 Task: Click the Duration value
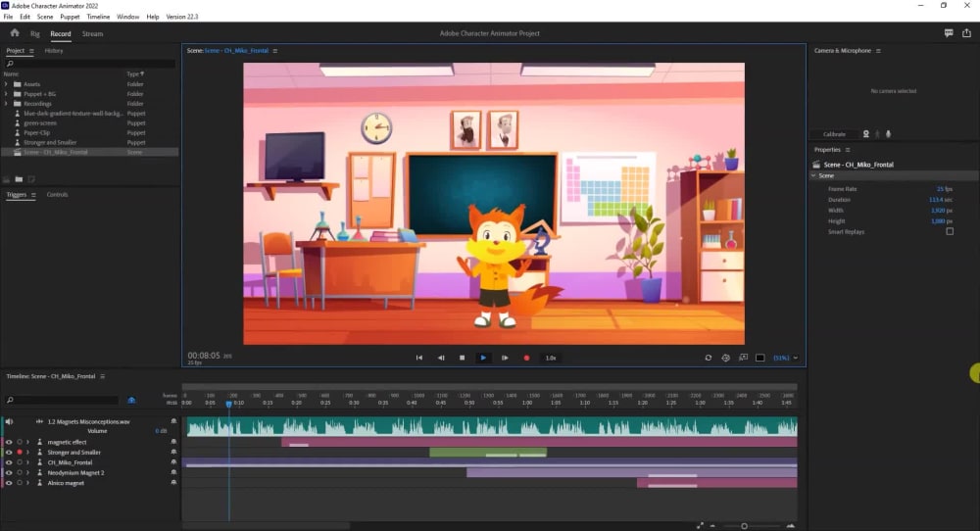pos(941,200)
